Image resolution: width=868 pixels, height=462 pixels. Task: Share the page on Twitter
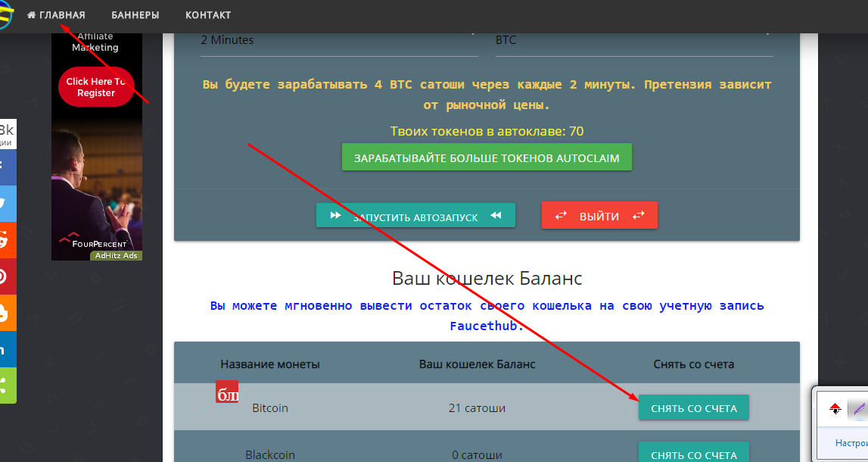7,203
